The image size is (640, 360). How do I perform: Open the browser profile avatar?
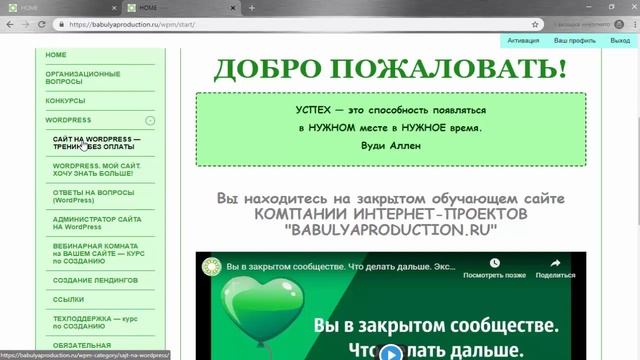coord(619,24)
